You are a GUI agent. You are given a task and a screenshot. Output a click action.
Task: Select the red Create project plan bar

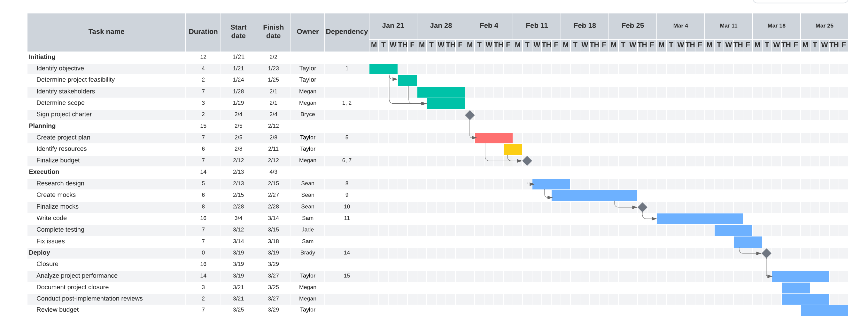tap(493, 138)
